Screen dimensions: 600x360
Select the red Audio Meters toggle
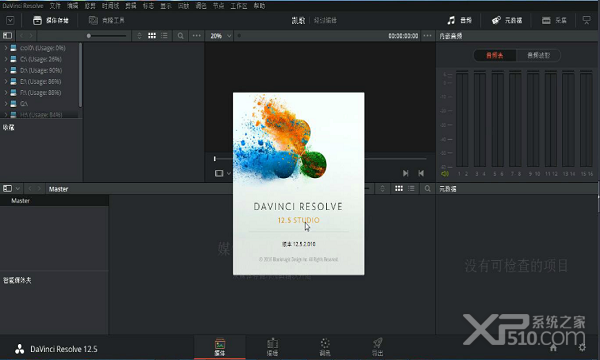click(495, 55)
